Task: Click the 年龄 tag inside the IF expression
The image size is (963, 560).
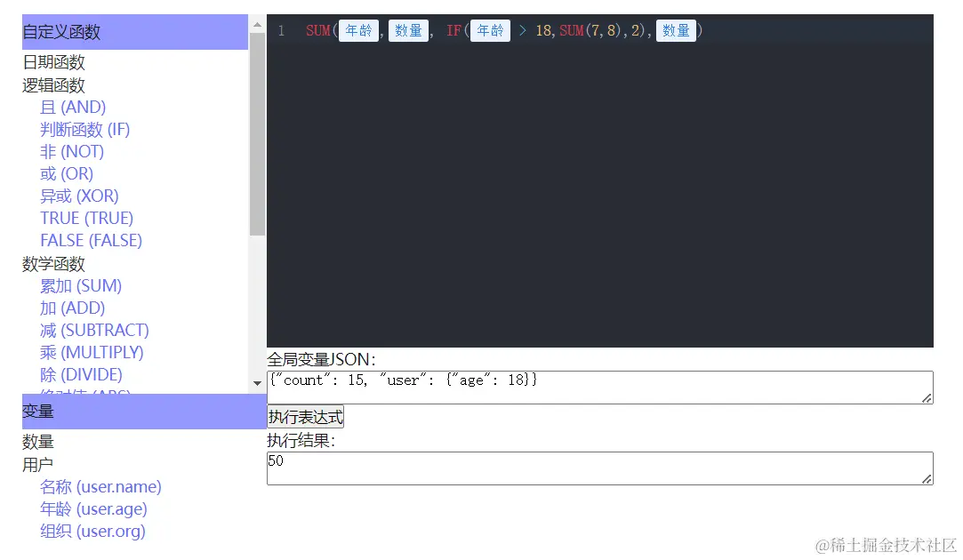Action: (490, 31)
